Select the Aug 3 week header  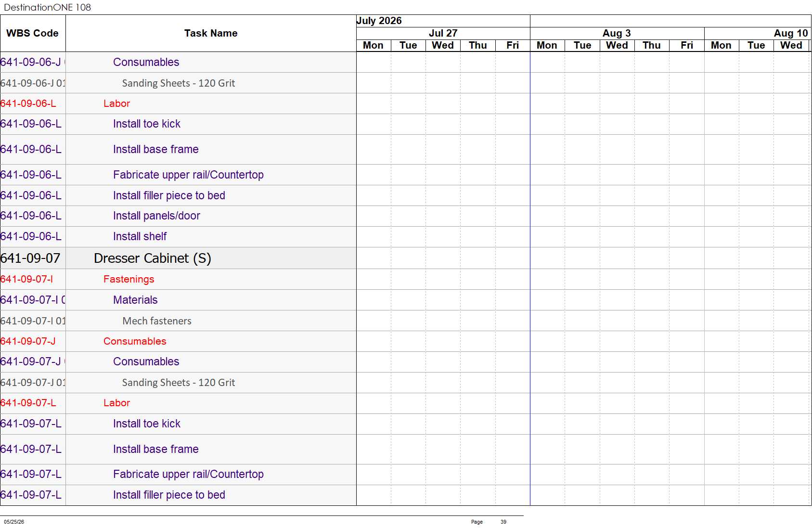point(617,33)
